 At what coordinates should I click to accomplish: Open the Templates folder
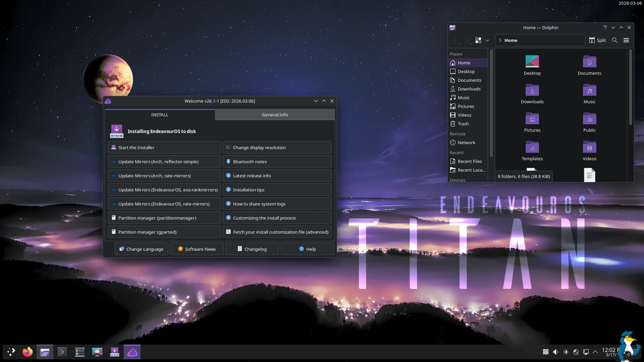coord(532,148)
